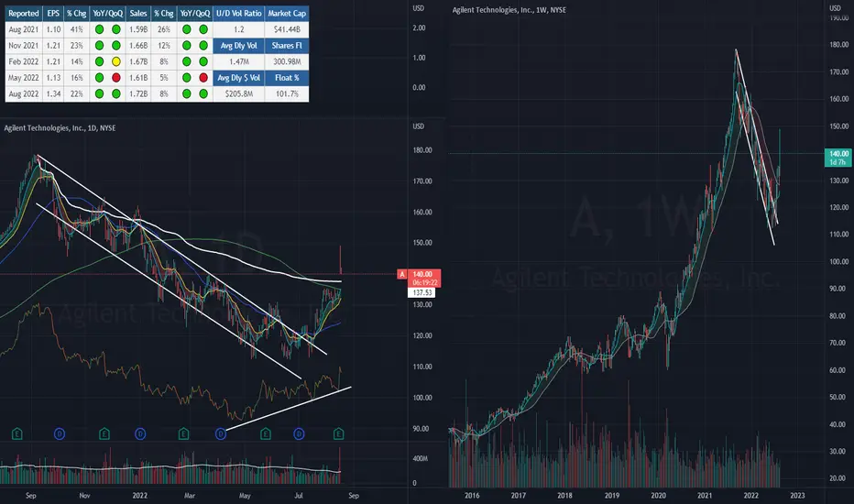The image size is (854, 504).
Task: Click the red sales QoQ circle in May 2022 row
Action: 203,78
